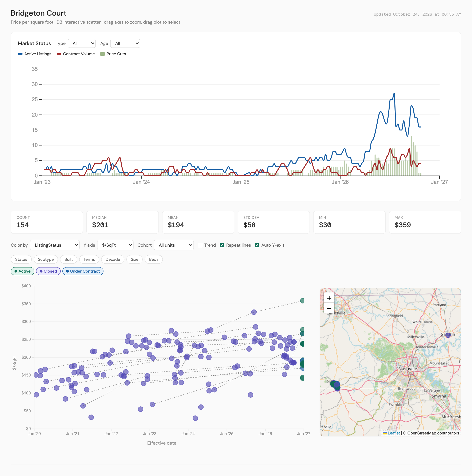Click the Franklin label on the map
The width and height of the screenshot is (472, 476).
[x=396, y=405]
